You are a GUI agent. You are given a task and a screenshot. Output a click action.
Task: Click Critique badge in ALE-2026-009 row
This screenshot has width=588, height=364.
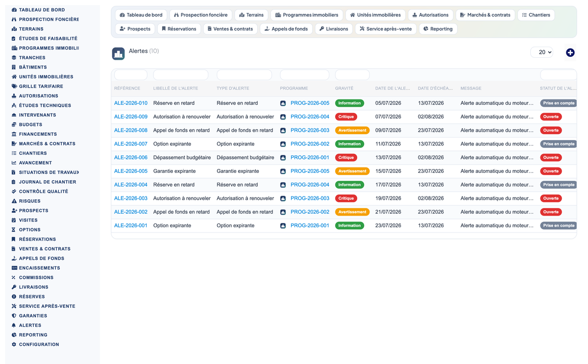(x=346, y=117)
